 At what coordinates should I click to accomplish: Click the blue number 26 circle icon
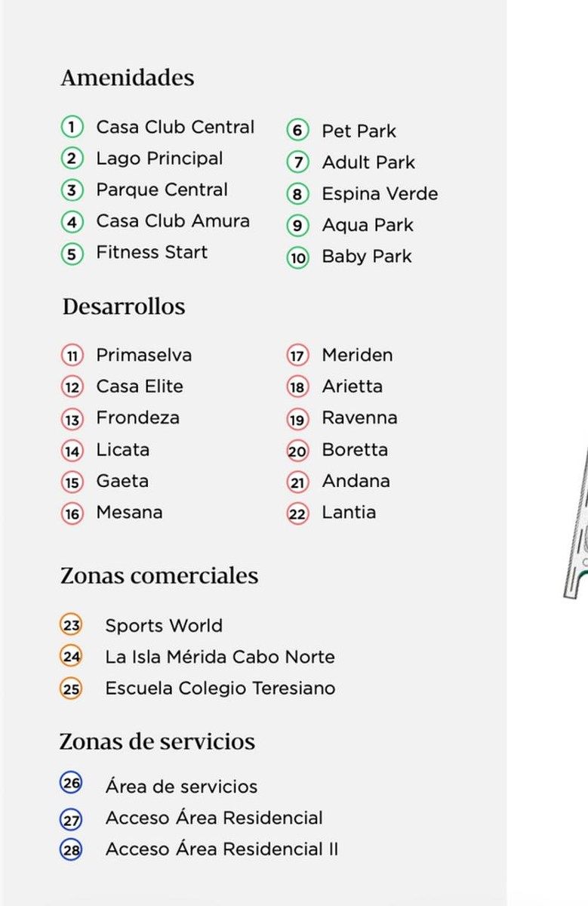coord(71,784)
